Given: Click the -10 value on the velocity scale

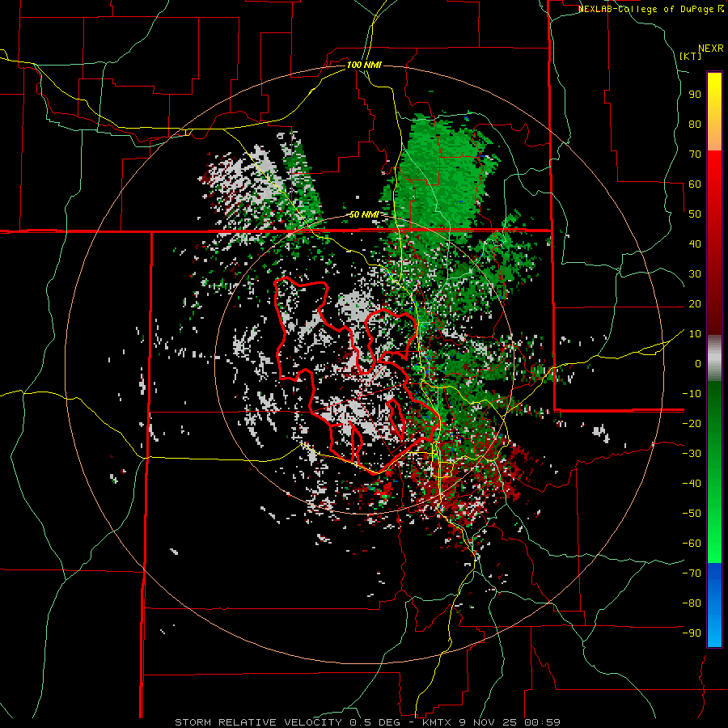Looking at the screenshot, I should click(x=692, y=394).
